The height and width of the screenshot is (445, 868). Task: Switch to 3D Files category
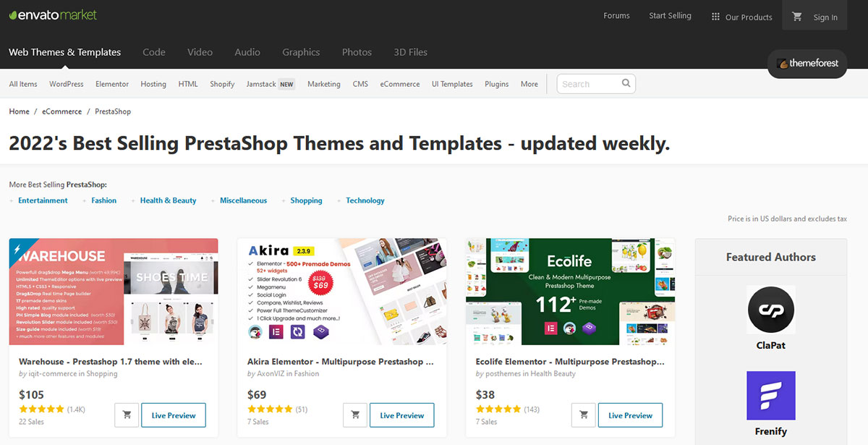point(411,52)
